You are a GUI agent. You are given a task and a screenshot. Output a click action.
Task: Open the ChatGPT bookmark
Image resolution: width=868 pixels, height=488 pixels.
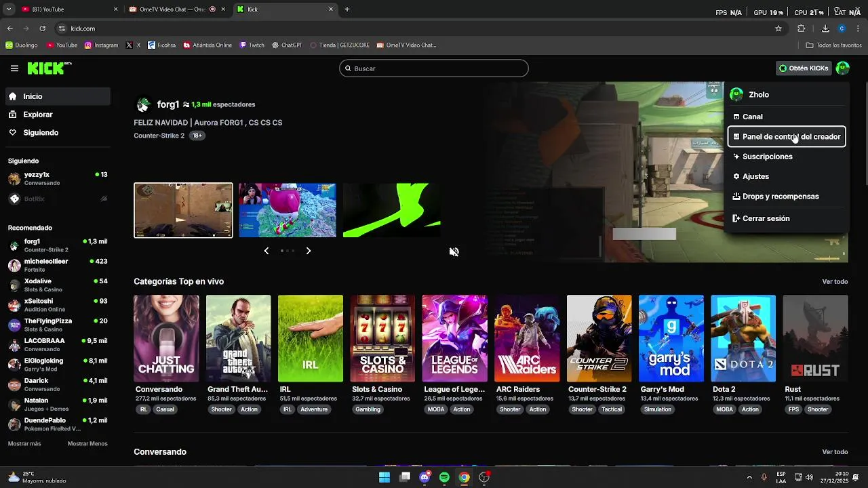coord(287,45)
